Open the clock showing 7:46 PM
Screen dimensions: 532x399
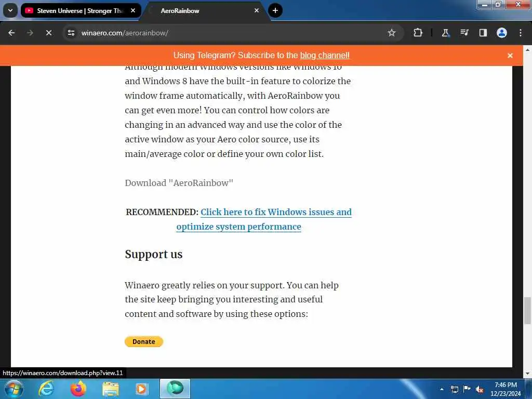505,389
